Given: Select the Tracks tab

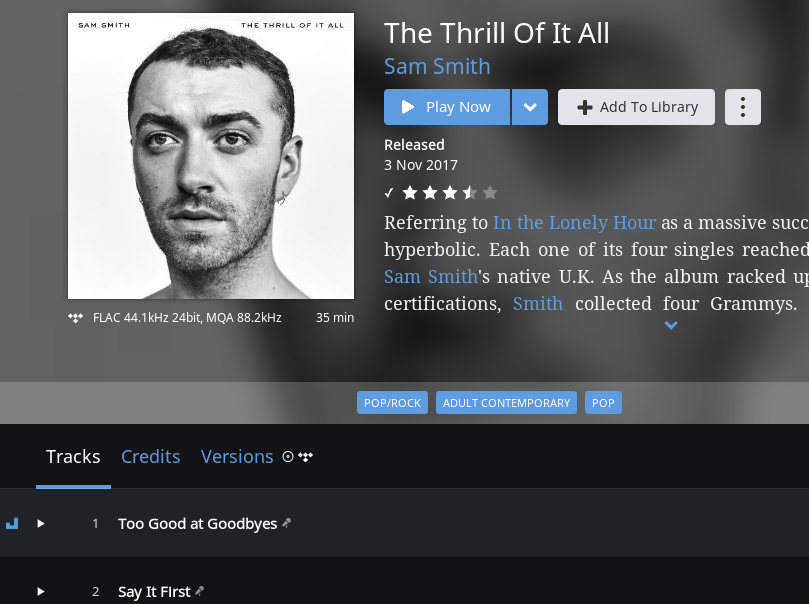Looking at the screenshot, I should (x=73, y=456).
